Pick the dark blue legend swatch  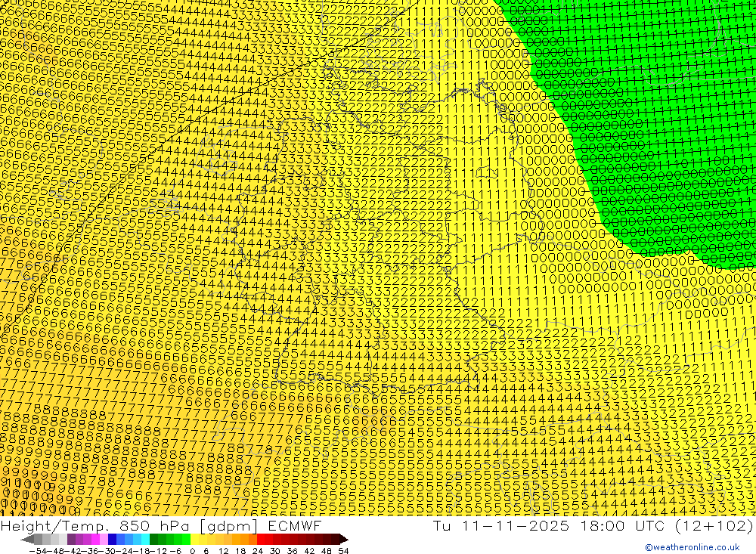tap(112, 540)
